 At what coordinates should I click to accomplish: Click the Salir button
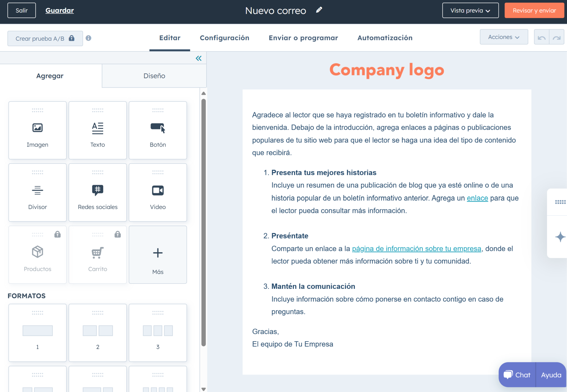[x=22, y=11]
